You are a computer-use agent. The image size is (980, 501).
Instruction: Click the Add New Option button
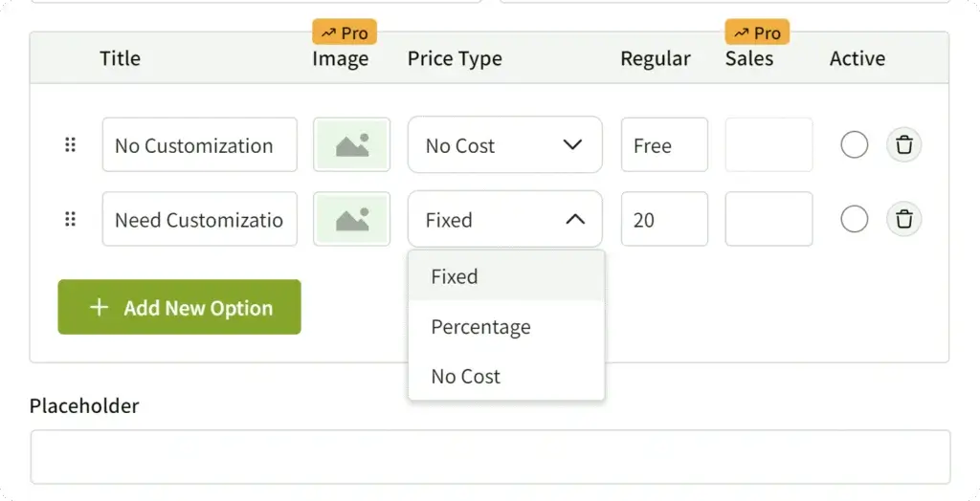pyautogui.click(x=179, y=307)
